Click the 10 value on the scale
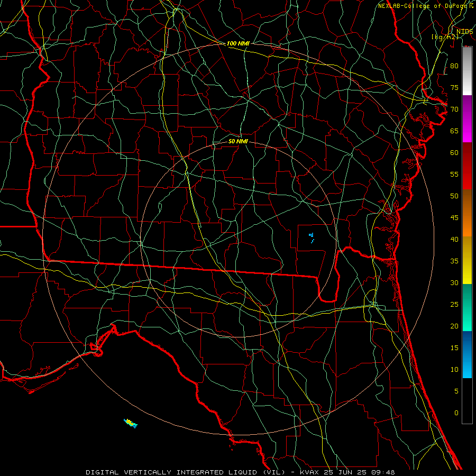476x476 pixels. point(454,370)
